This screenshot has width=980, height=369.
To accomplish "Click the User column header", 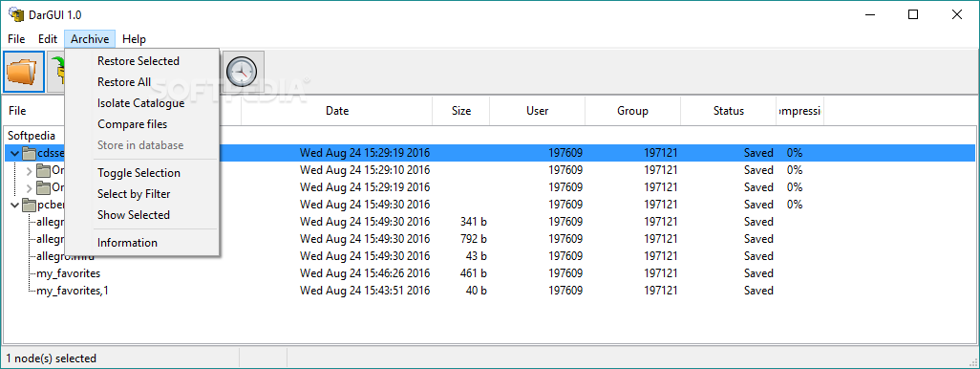I will (538, 111).
